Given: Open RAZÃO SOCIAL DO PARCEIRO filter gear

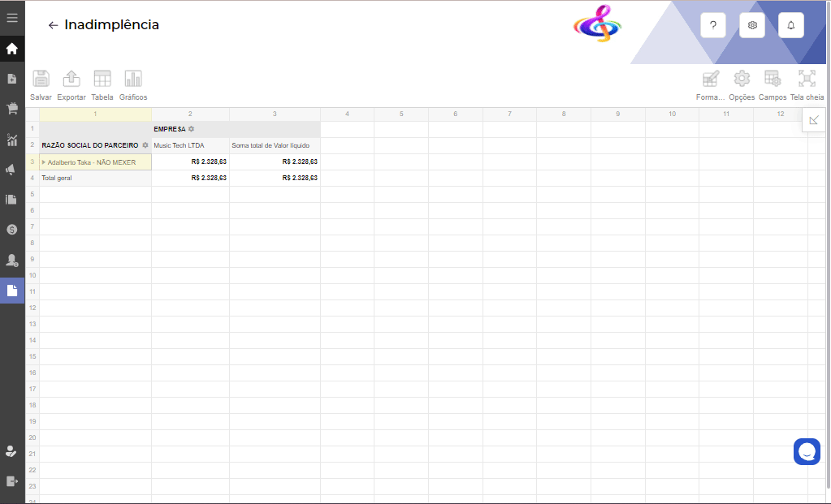Looking at the screenshot, I should (x=145, y=145).
